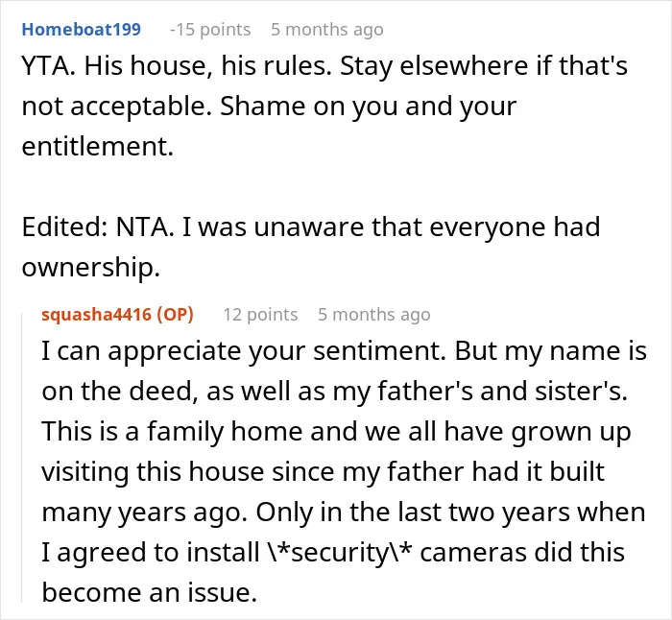
Task: Click the line beginning 'visiting this house since'
Action: click(323, 472)
